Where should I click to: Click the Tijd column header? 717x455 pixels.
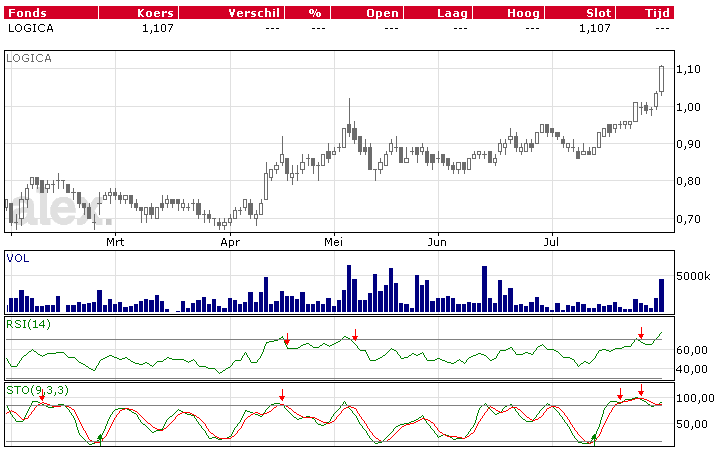coord(645,13)
